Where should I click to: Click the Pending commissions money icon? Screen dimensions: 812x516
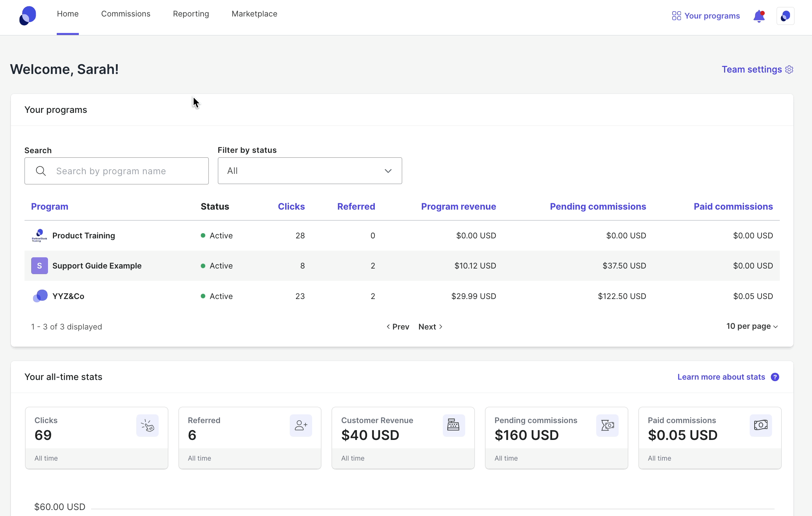[607, 426]
